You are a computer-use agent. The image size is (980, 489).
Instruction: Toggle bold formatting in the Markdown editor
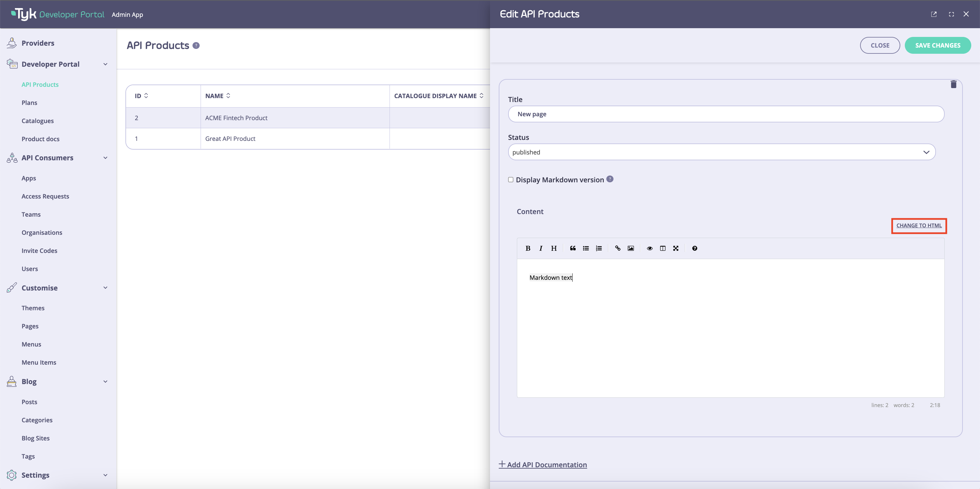[528, 248]
